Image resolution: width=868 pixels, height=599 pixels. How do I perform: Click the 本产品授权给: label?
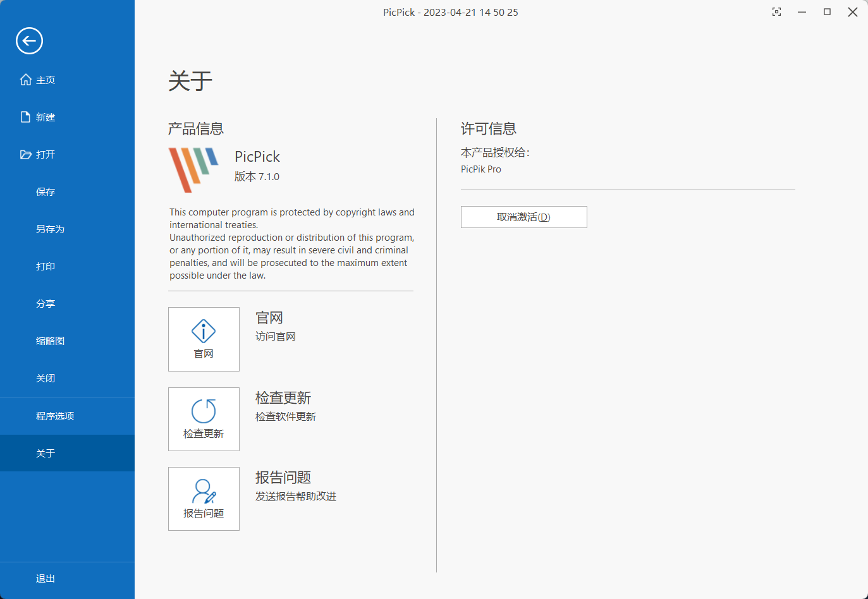point(495,152)
